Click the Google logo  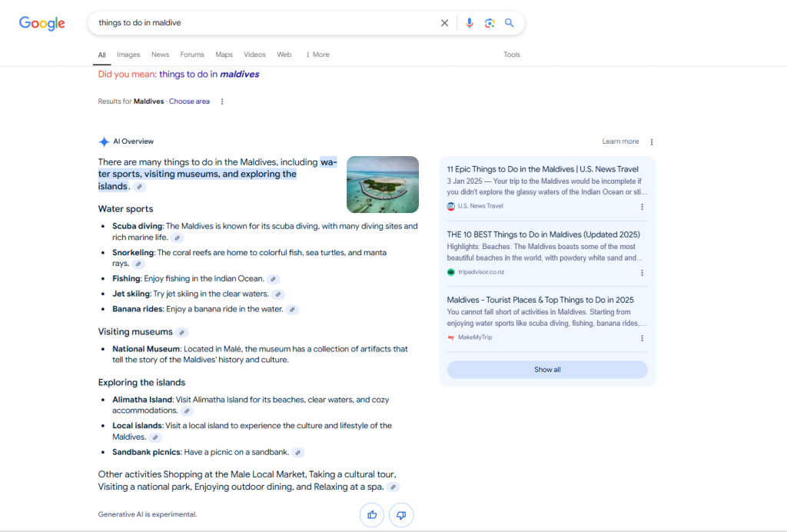[42, 23]
